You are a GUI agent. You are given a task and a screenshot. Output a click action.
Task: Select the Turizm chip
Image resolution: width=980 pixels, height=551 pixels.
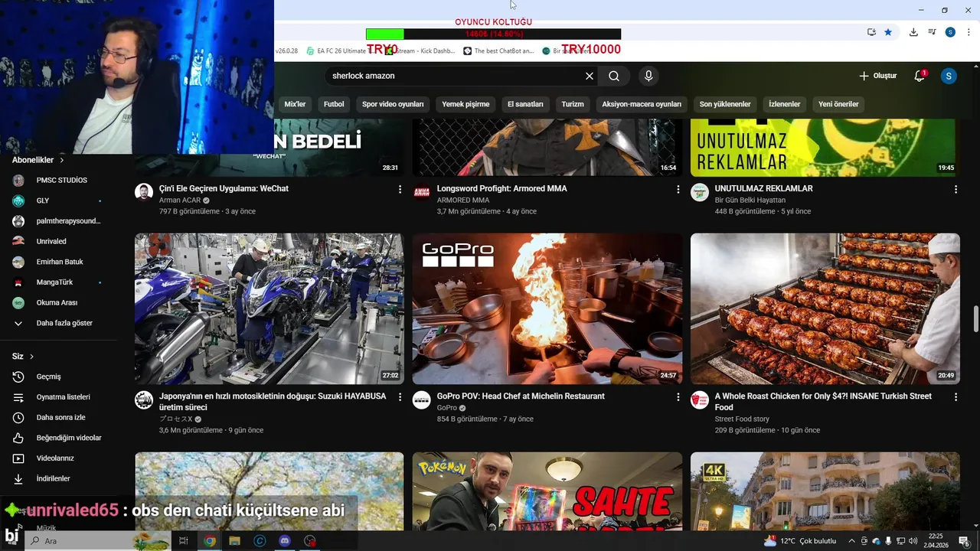click(x=573, y=104)
